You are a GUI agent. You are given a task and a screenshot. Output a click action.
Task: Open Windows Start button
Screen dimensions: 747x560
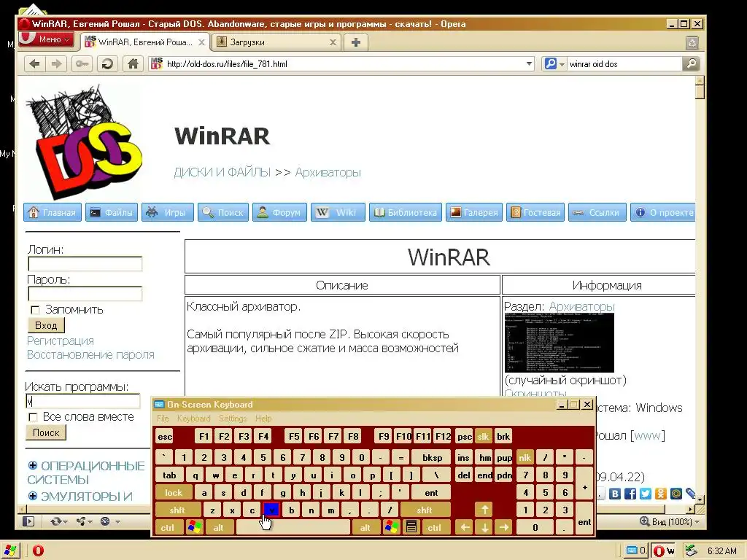(x=10, y=551)
